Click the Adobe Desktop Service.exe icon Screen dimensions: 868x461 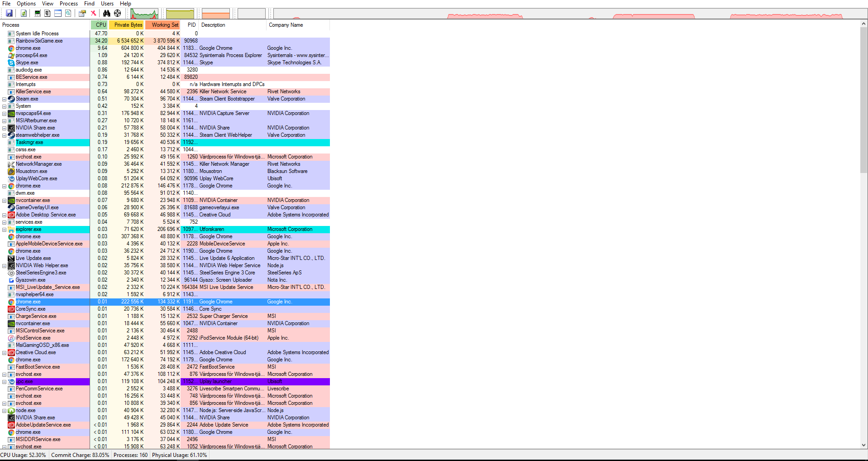[x=11, y=215]
